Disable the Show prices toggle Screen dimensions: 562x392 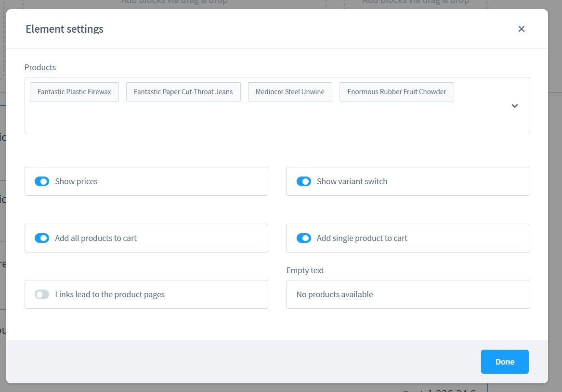click(42, 181)
